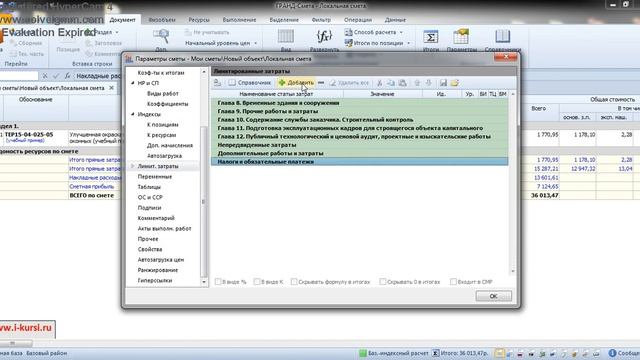Click the X cancel icon in formula bar
The image size is (640, 360).
click(45, 76)
